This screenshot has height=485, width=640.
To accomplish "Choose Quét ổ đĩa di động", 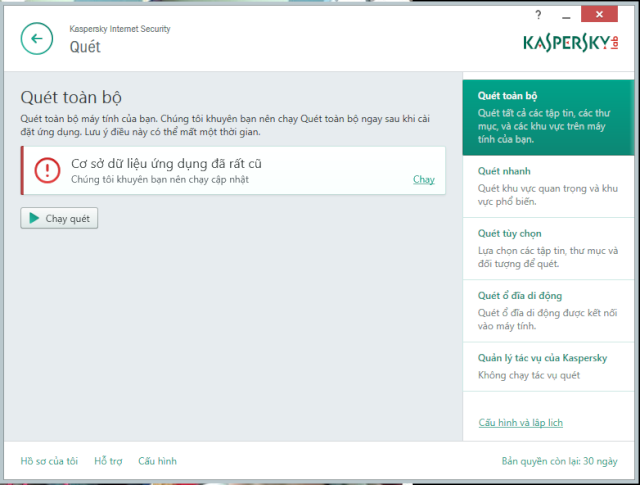I will (548, 311).
